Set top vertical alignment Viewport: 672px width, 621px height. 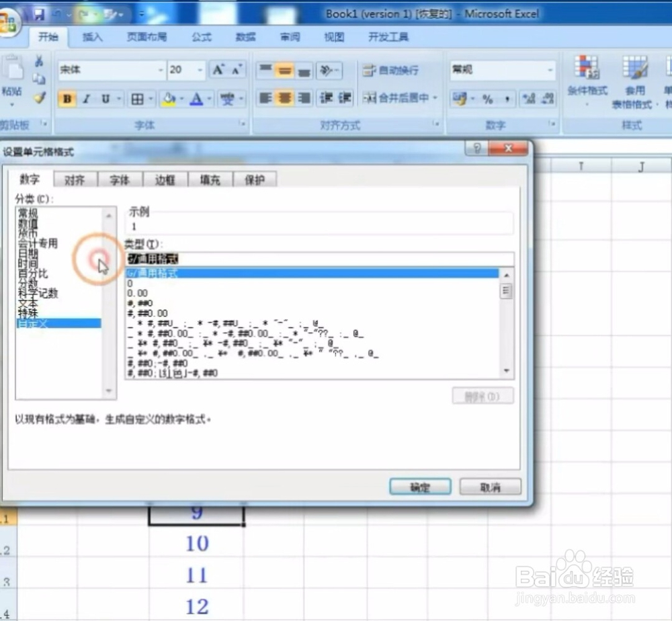[x=265, y=70]
